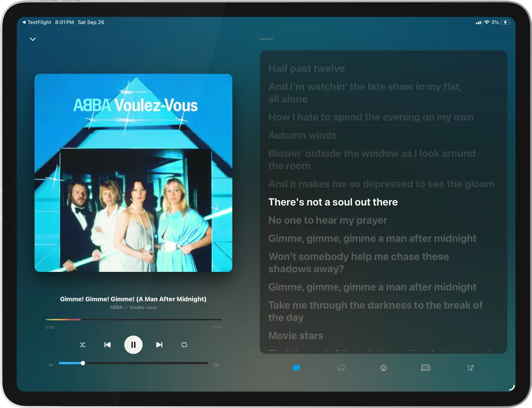The width and height of the screenshot is (532, 408).
Task: Click the elapsed time 0:58 label
Action: pos(50,327)
